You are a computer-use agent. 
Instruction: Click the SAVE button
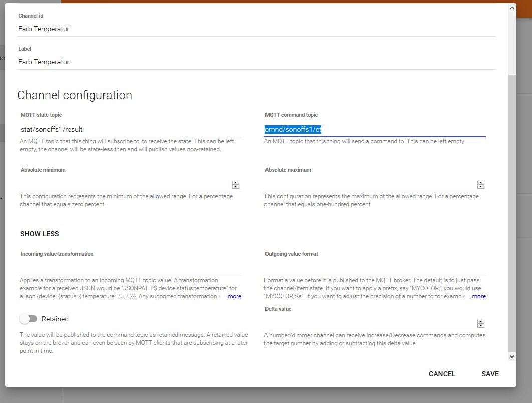[x=490, y=374]
